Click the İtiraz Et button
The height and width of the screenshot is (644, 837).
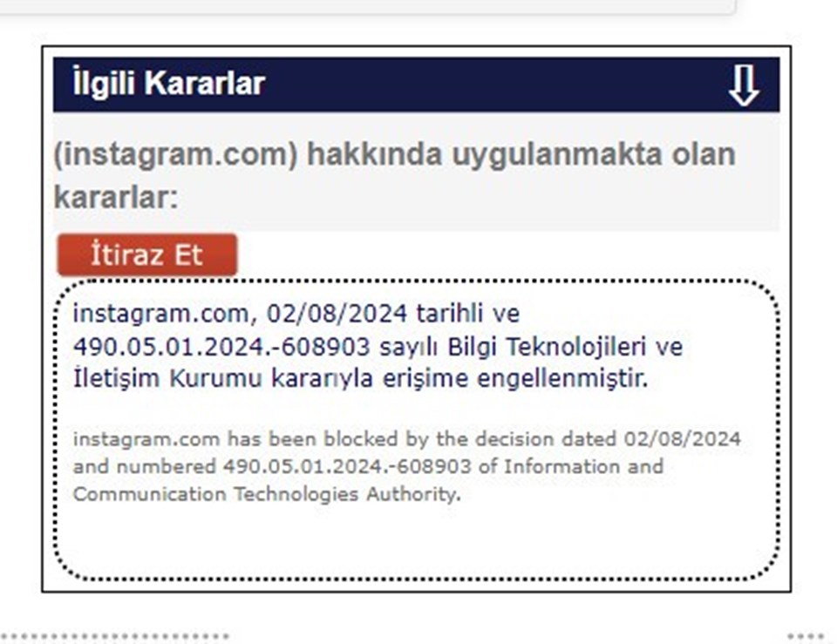(x=146, y=255)
